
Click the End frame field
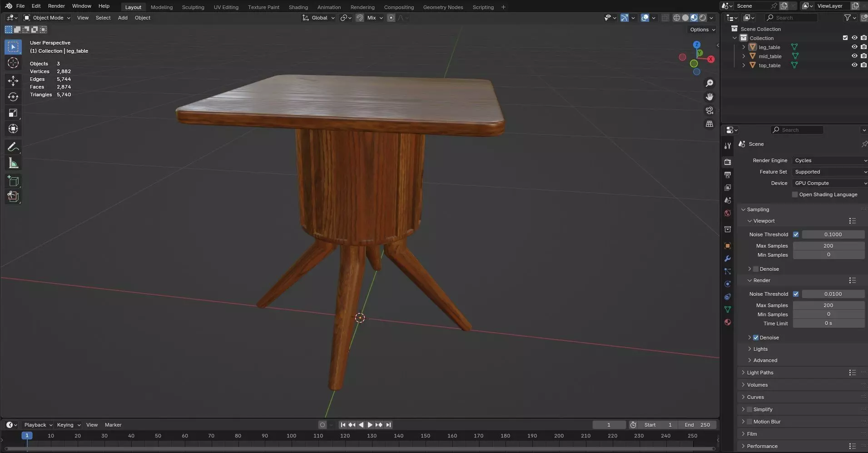[697, 425]
